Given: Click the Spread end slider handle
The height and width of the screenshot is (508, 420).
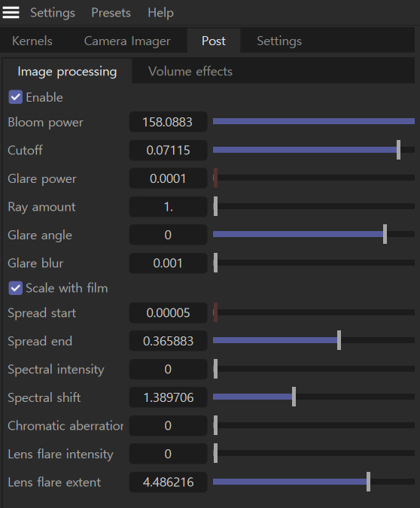Looking at the screenshot, I should 339,340.
